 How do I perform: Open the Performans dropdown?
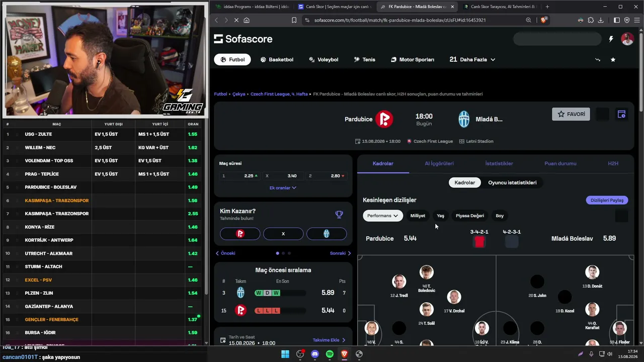[383, 216]
